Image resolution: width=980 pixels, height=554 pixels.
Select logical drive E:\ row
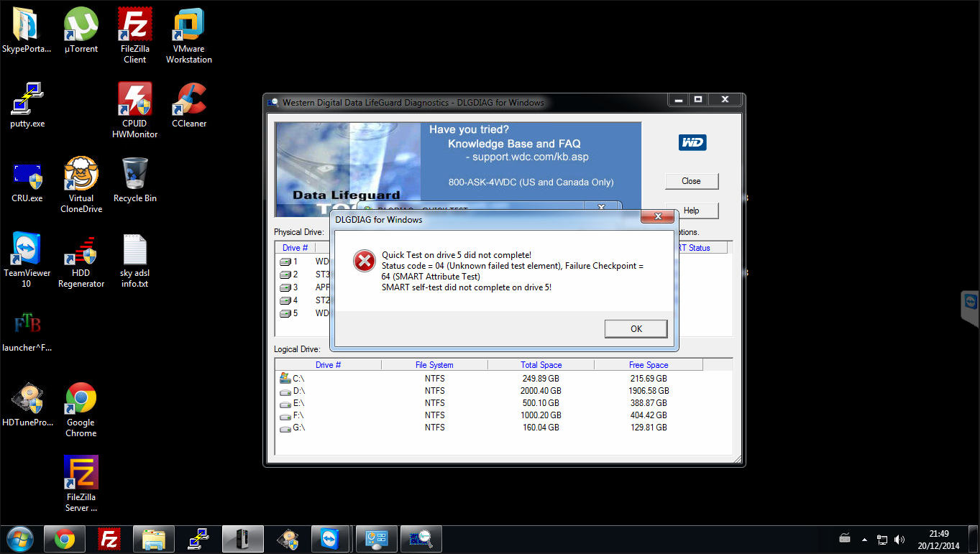489,403
